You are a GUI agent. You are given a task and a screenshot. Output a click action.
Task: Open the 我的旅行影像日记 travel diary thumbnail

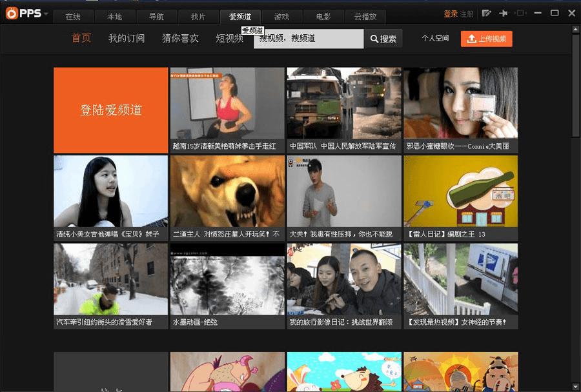(344, 279)
